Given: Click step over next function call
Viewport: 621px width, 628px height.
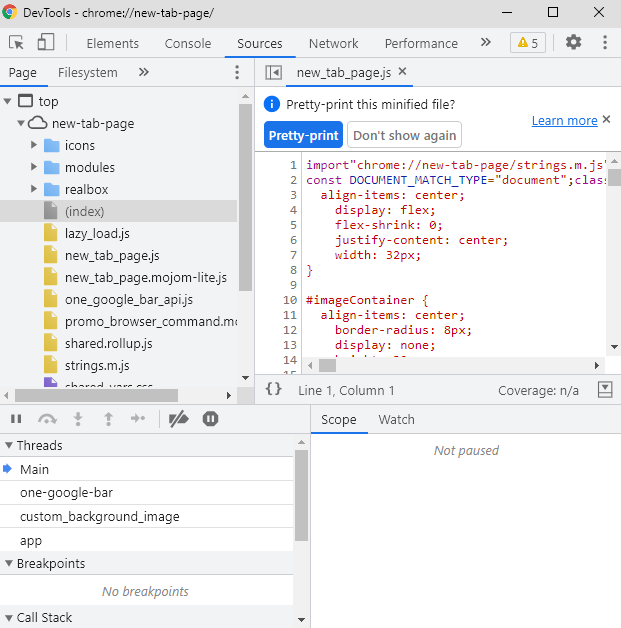Looking at the screenshot, I should click(x=47, y=419).
